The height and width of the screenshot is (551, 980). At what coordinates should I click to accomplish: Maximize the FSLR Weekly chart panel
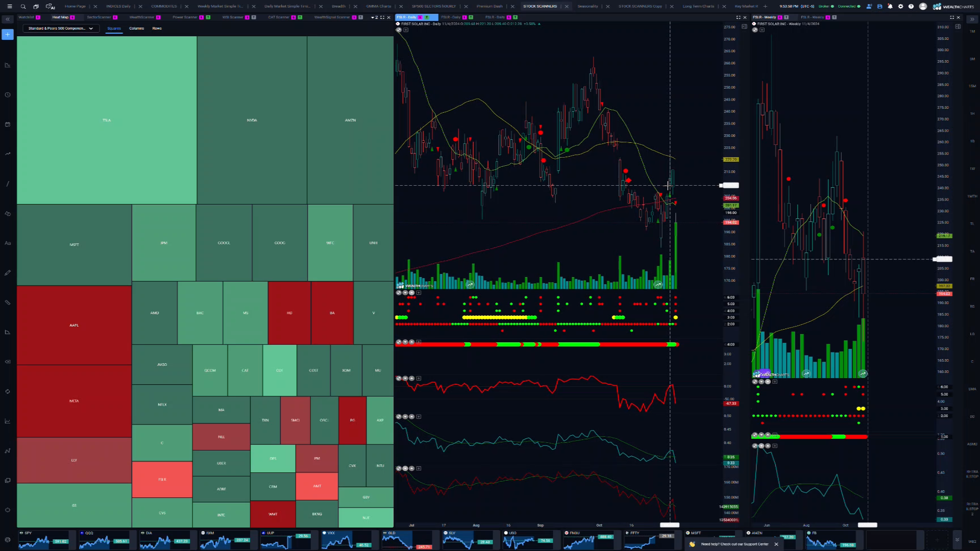click(952, 17)
